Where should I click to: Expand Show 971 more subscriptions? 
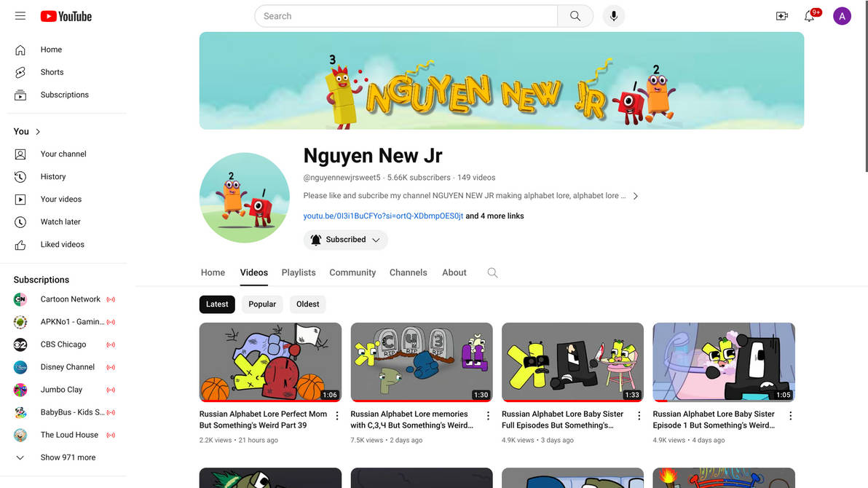pos(66,457)
